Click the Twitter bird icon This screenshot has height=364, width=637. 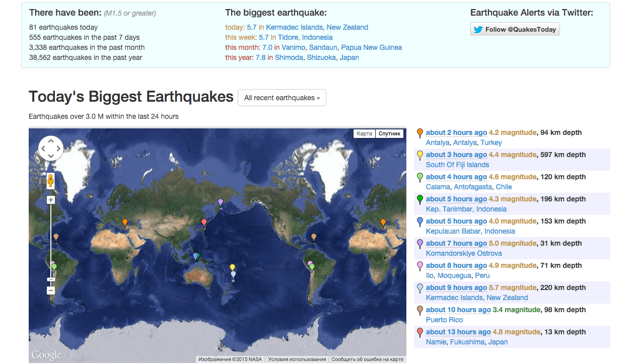point(477,29)
